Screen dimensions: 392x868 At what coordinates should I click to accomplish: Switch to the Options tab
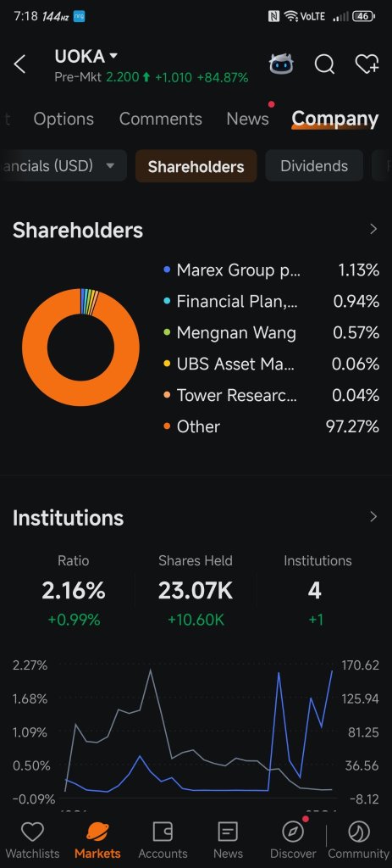[x=63, y=119]
